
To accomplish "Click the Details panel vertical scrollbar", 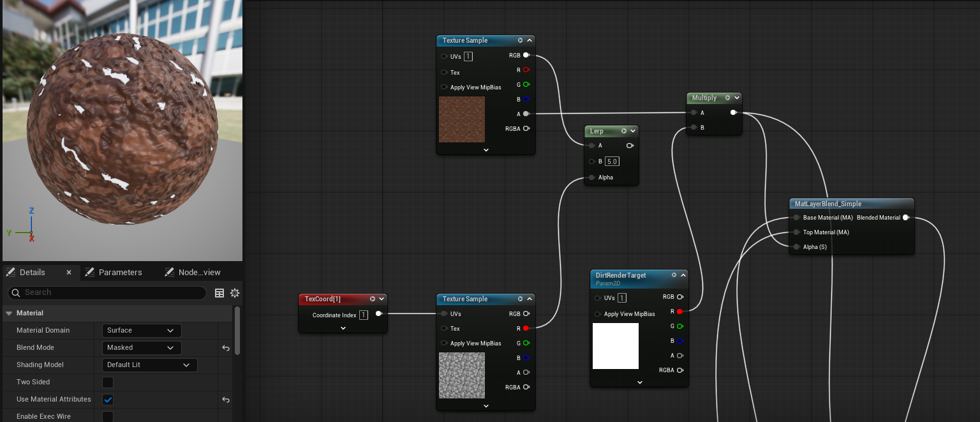I will coord(237,331).
